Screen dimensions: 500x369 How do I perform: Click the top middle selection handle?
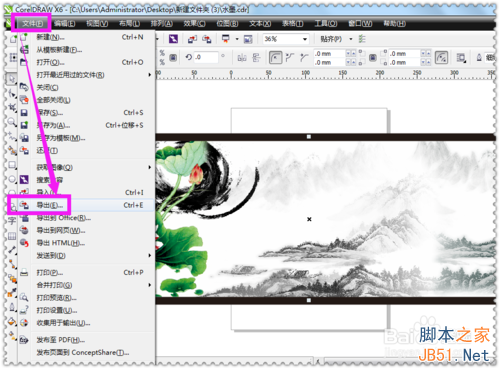(309, 137)
